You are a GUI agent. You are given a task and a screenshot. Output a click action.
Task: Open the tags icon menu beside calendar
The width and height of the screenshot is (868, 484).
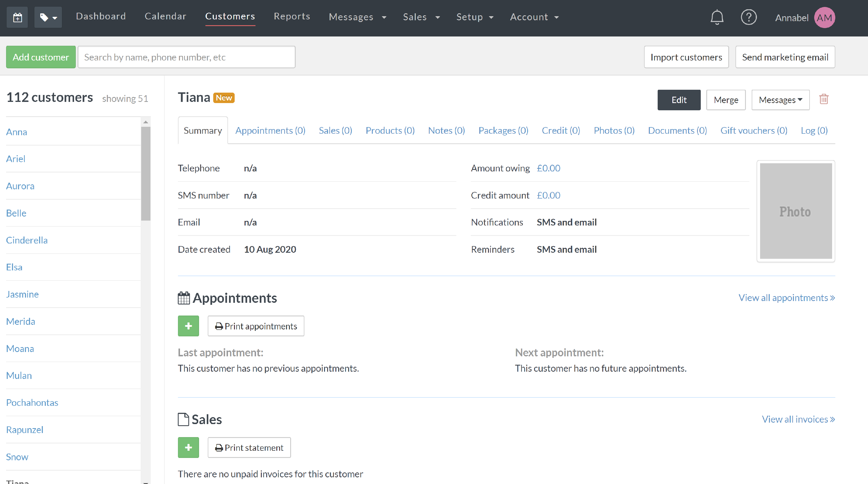coord(48,17)
